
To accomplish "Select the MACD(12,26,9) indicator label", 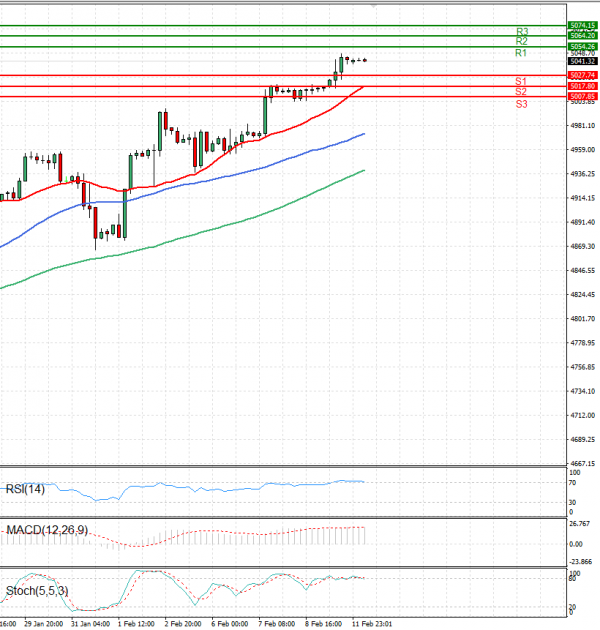I will point(47,530).
